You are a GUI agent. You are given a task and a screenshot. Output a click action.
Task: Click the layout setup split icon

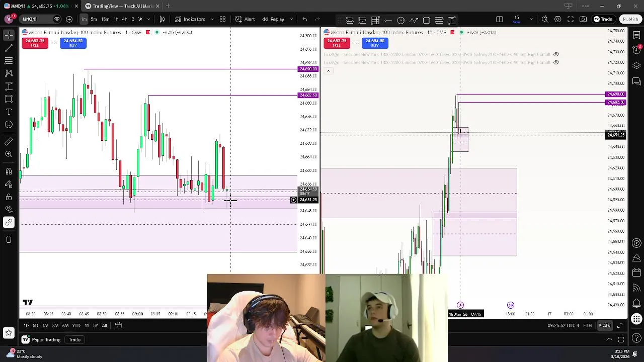(500, 19)
